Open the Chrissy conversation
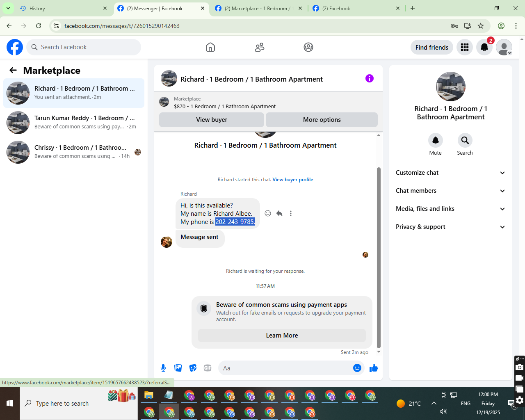 [x=74, y=152]
